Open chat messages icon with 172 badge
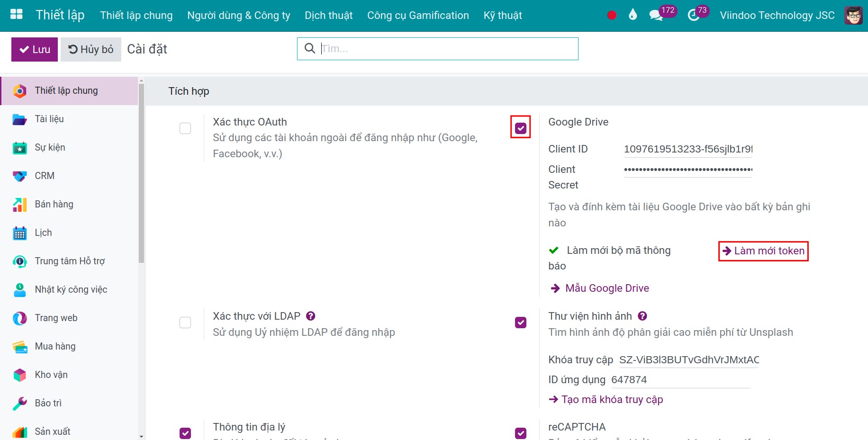This screenshot has height=440, width=868. (656, 15)
